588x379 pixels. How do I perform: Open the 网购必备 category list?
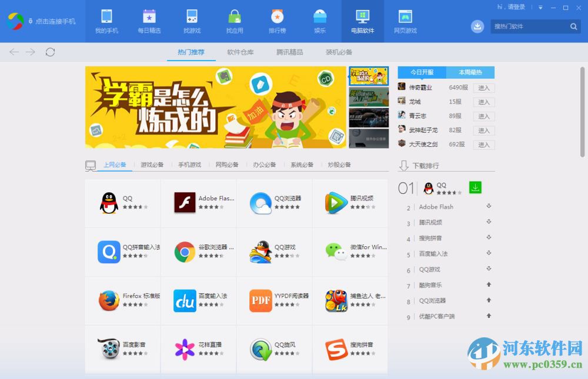coord(226,165)
